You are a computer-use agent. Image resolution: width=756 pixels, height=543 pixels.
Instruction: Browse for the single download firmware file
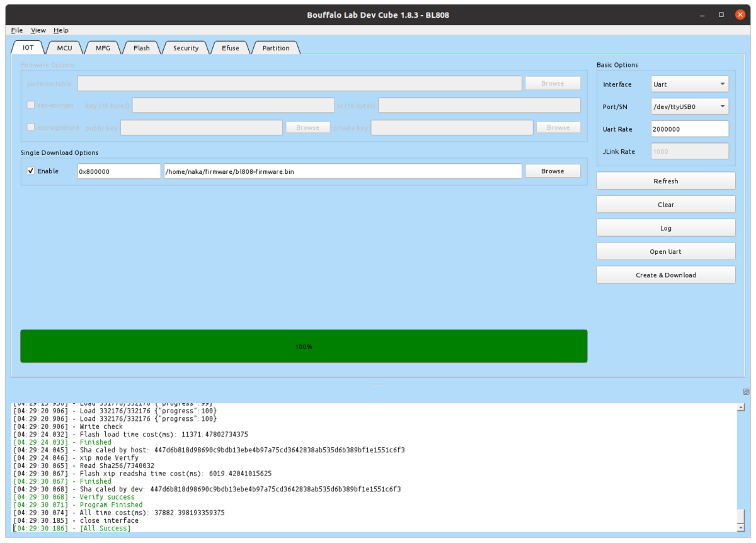pos(553,171)
